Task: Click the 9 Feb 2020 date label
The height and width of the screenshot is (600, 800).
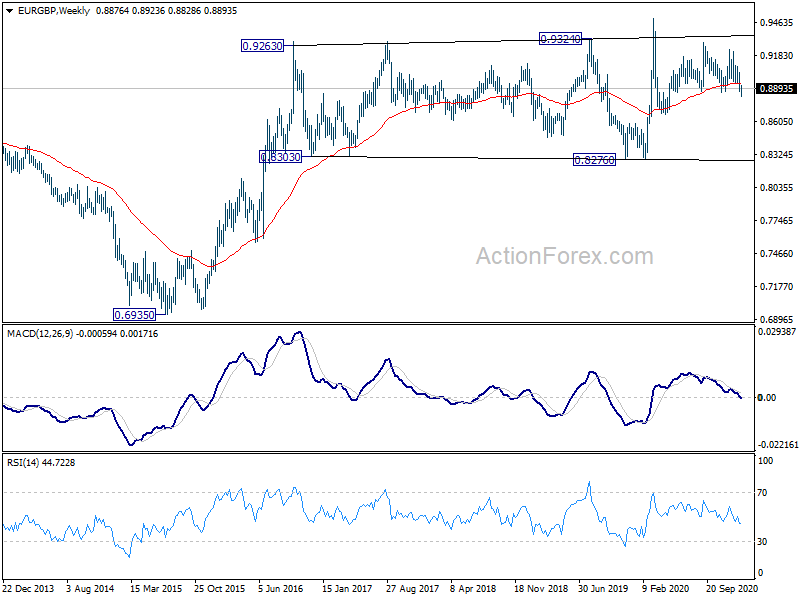Action: click(666, 589)
